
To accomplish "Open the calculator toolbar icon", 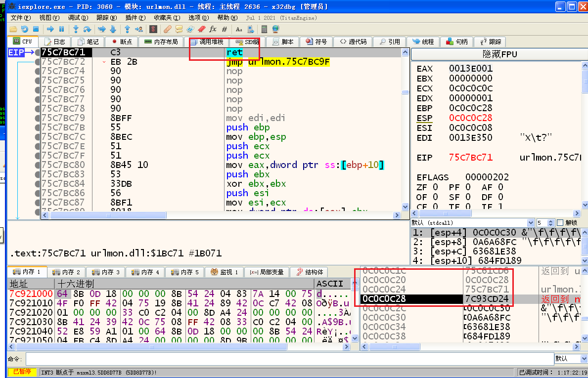I will click(265, 29).
